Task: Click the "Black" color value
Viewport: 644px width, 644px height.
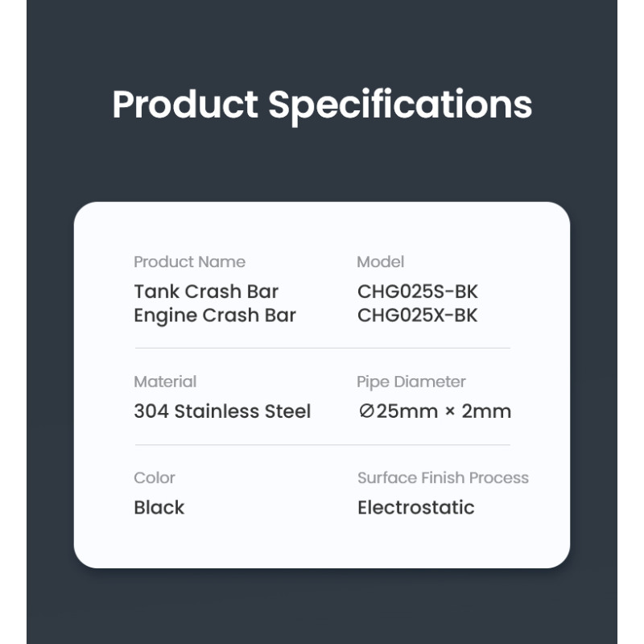Action: (x=159, y=507)
